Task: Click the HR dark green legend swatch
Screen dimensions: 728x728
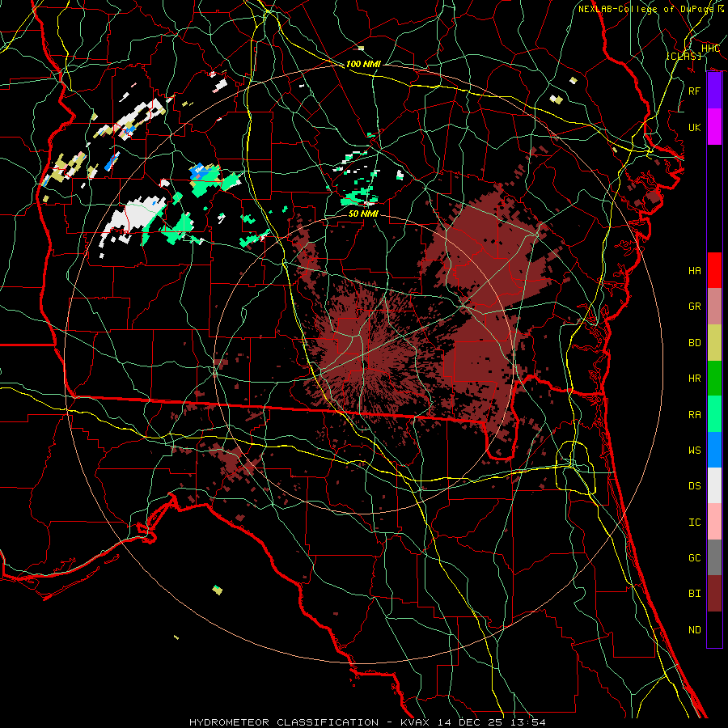Action: click(x=714, y=378)
